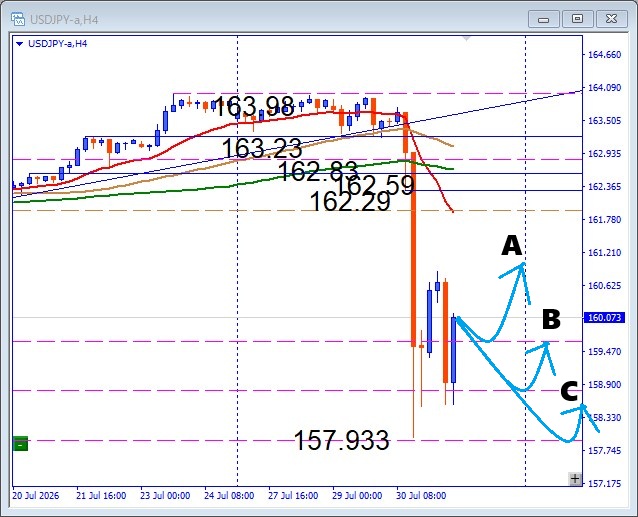The width and height of the screenshot is (638, 517).
Task: Click the 159.470 price scale value
Action: click(x=605, y=351)
